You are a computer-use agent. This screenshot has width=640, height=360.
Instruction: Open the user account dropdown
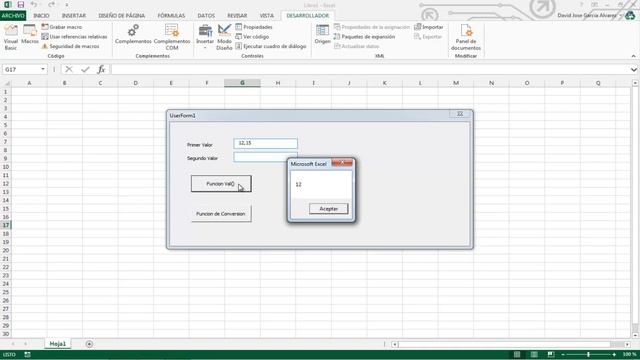(621, 16)
